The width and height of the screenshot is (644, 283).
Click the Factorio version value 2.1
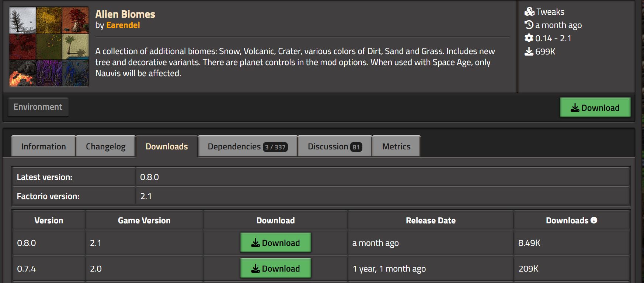point(146,196)
